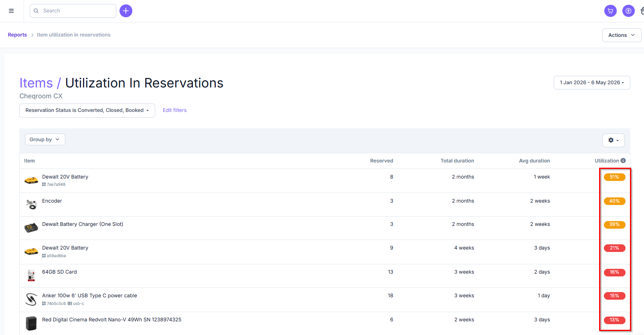
Task: Open the date range picker
Action: point(592,83)
